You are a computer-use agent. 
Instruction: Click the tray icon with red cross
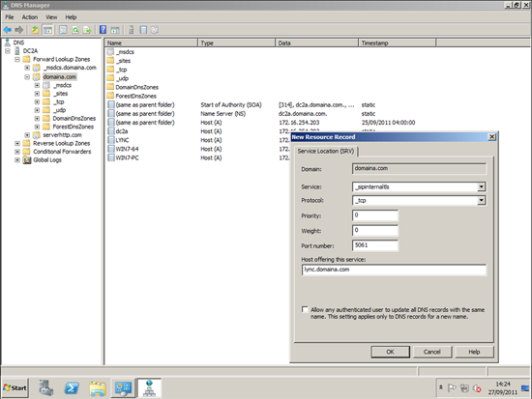[477, 387]
